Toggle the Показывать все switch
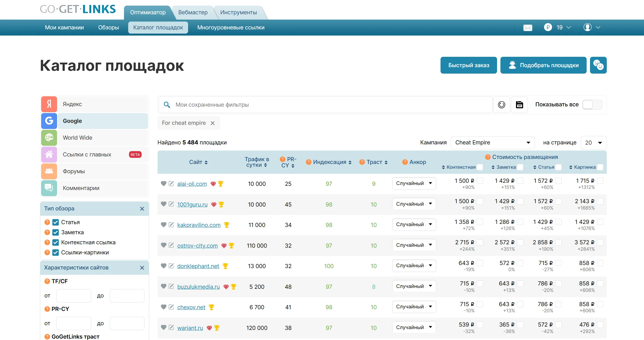 [592, 105]
